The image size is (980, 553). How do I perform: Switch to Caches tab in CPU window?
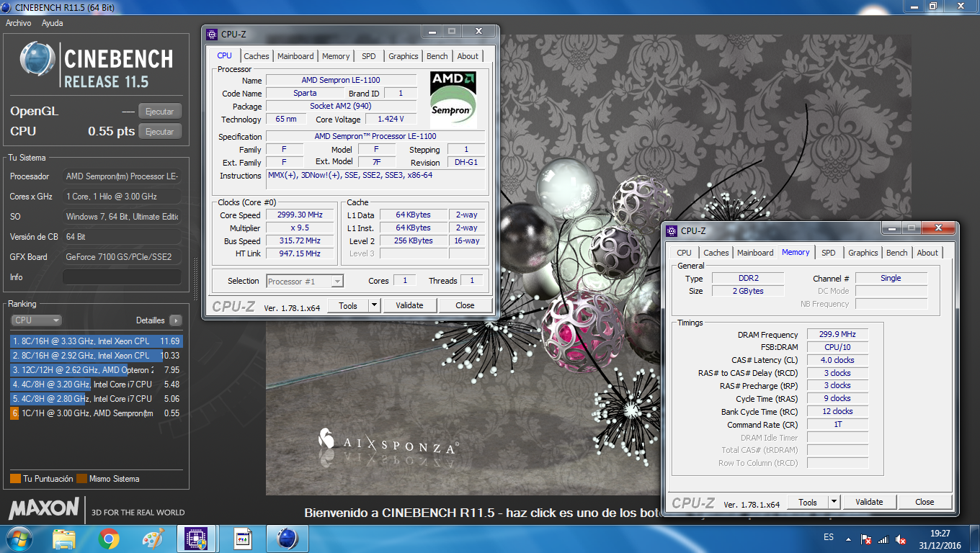tap(256, 56)
